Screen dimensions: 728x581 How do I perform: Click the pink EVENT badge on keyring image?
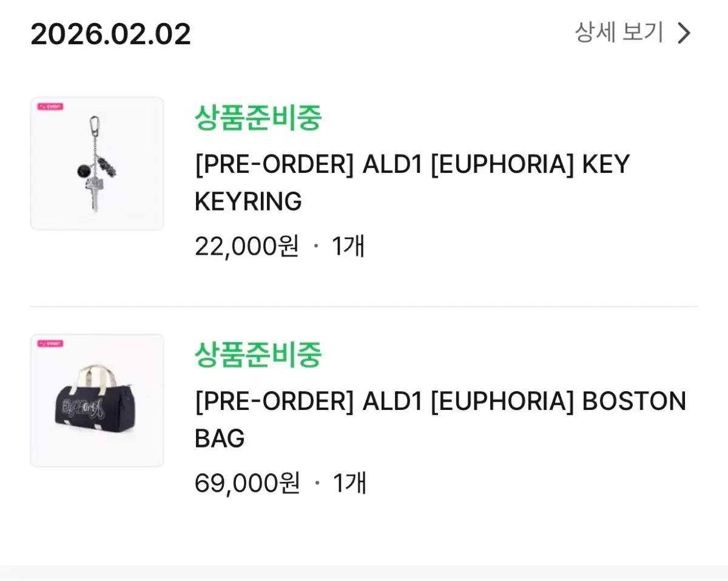(50, 107)
